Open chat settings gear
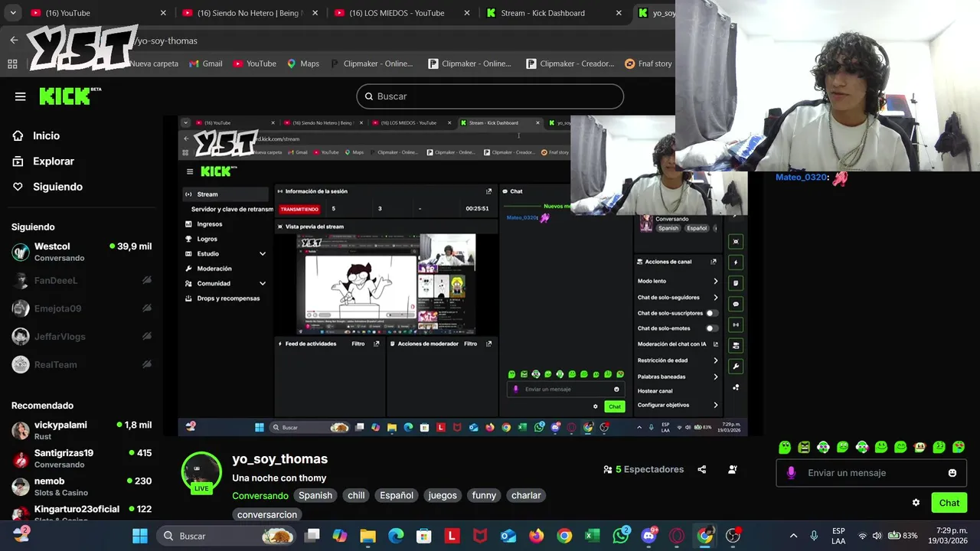 click(x=916, y=503)
